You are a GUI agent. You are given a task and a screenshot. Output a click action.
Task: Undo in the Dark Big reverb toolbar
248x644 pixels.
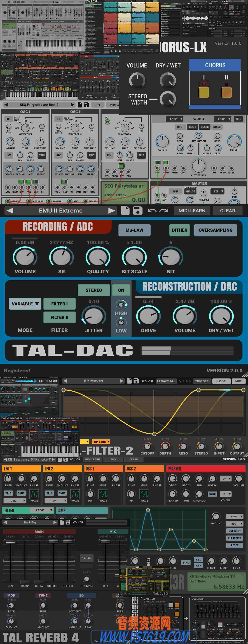(75, 522)
